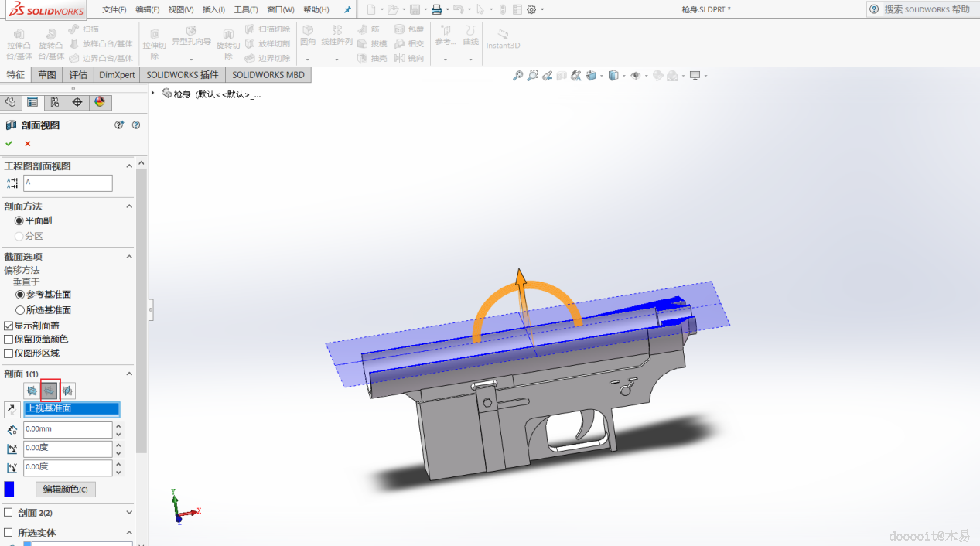This screenshot has width=980, height=546.
Task: Confirm section view with green checkmark
Action: [9, 144]
